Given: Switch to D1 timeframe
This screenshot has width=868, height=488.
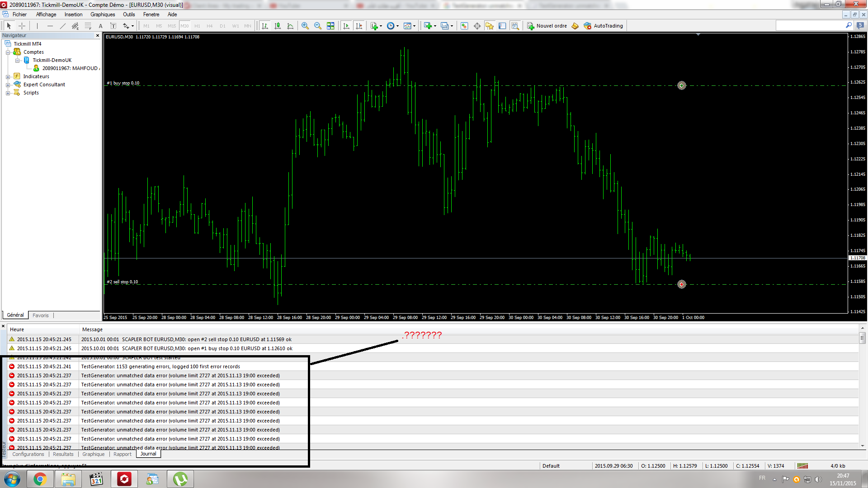Looking at the screenshot, I should point(222,26).
